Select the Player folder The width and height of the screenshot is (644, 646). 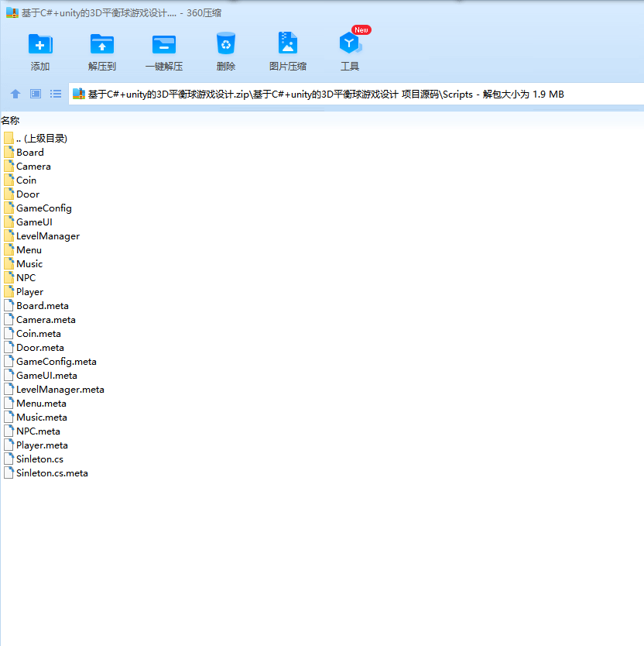tap(23, 292)
